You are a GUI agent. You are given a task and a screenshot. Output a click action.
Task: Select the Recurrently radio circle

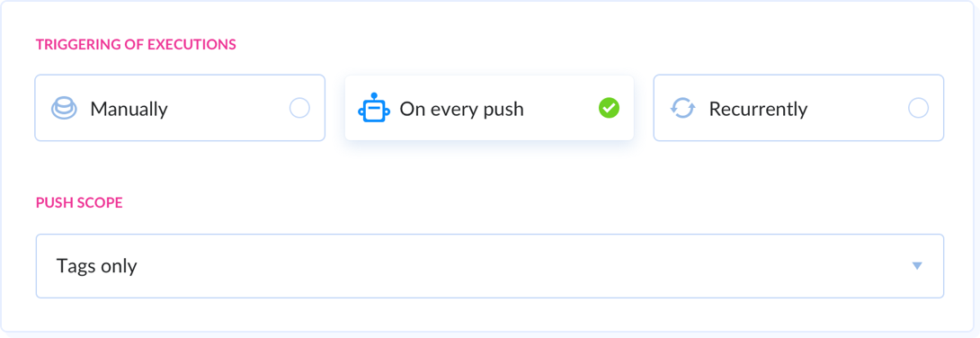[918, 108]
